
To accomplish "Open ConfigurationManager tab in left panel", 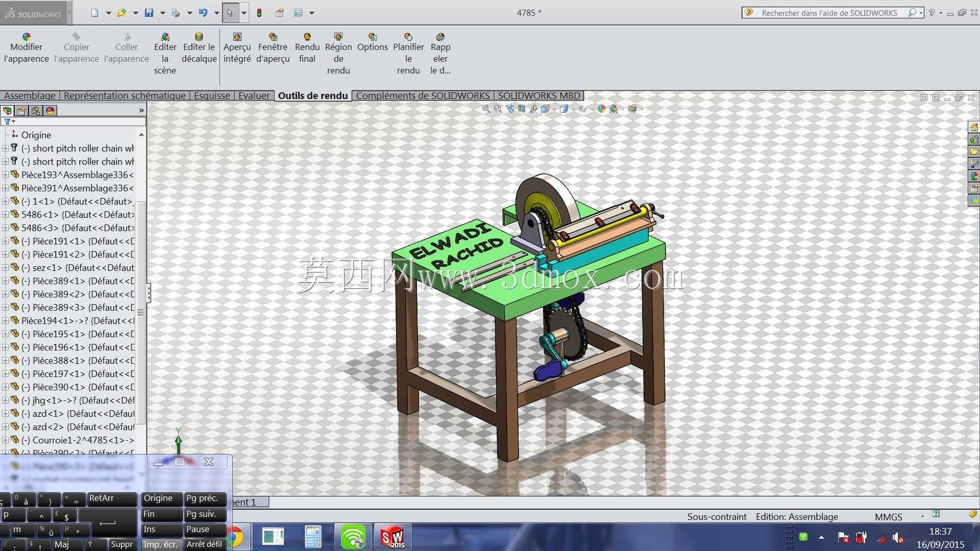I will tap(36, 111).
